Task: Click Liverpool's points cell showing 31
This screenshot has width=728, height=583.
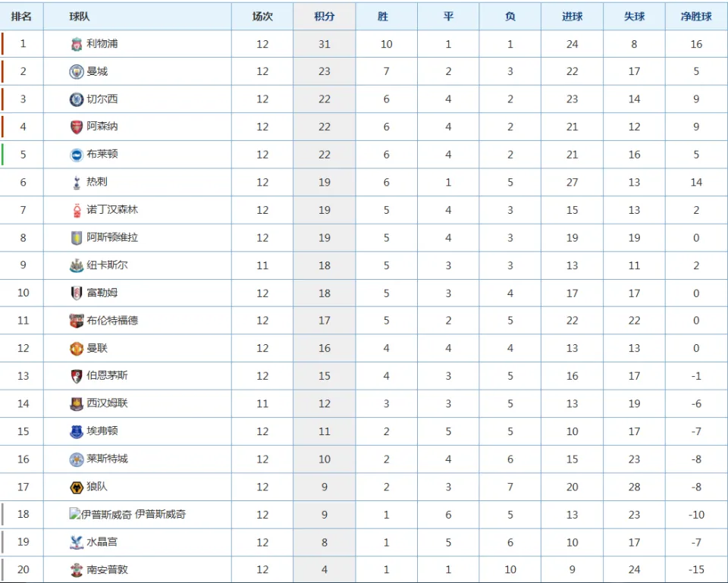Action: (x=324, y=44)
